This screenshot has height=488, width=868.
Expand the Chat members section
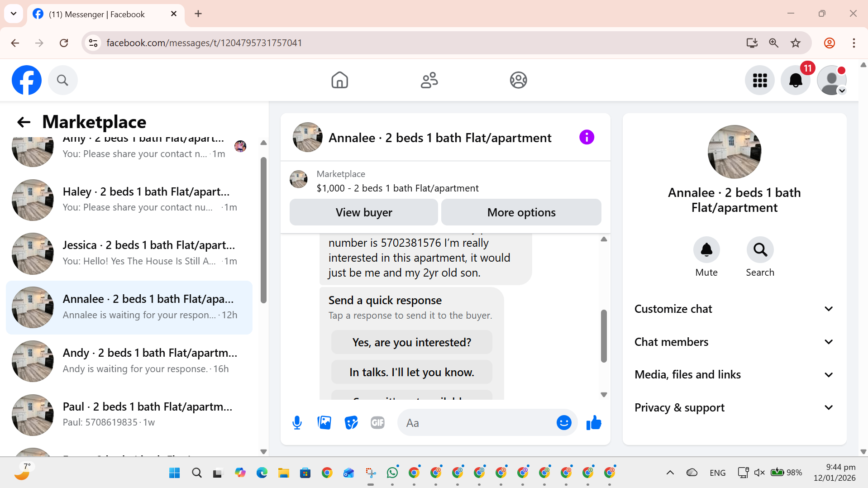coord(734,342)
